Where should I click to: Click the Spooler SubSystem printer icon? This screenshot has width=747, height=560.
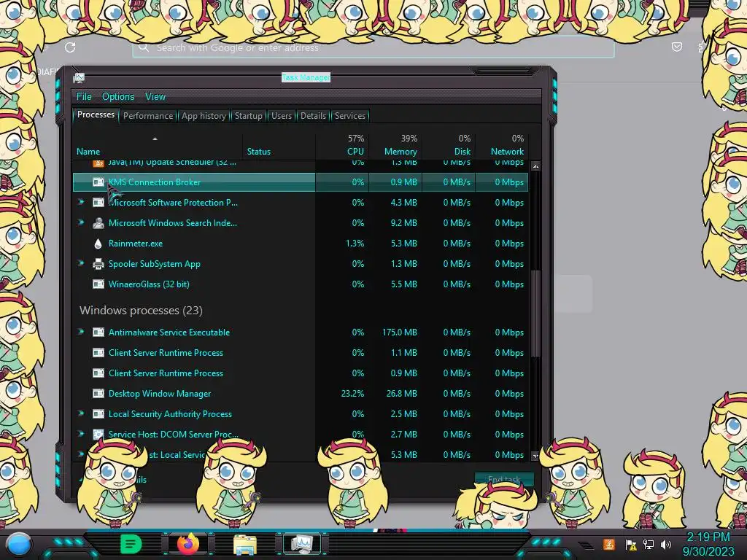(x=98, y=264)
